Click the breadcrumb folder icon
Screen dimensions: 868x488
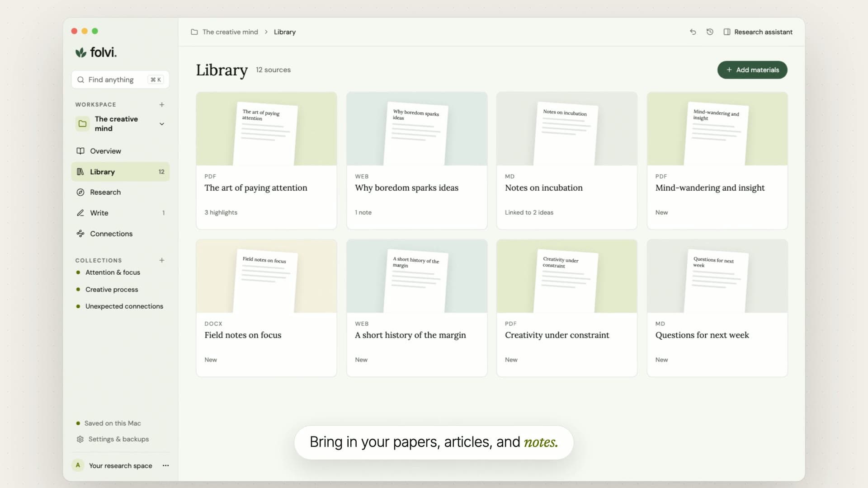click(x=194, y=32)
